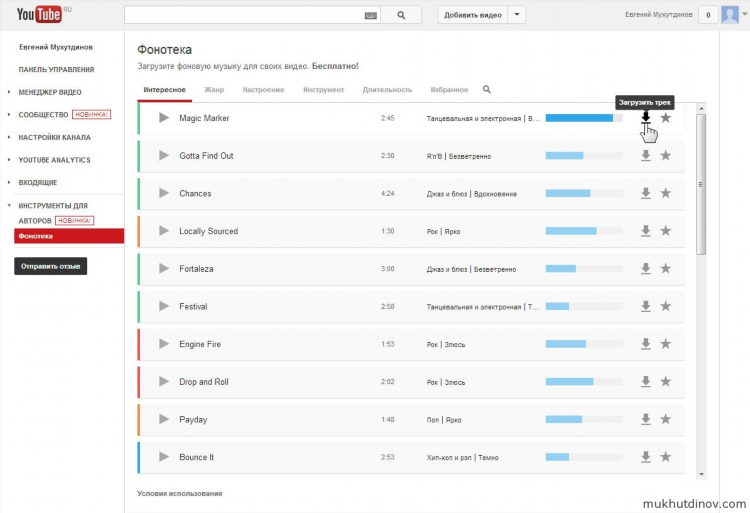Play the Bounce It track
This screenshot has width=750, height=513.
click(164, 457)
